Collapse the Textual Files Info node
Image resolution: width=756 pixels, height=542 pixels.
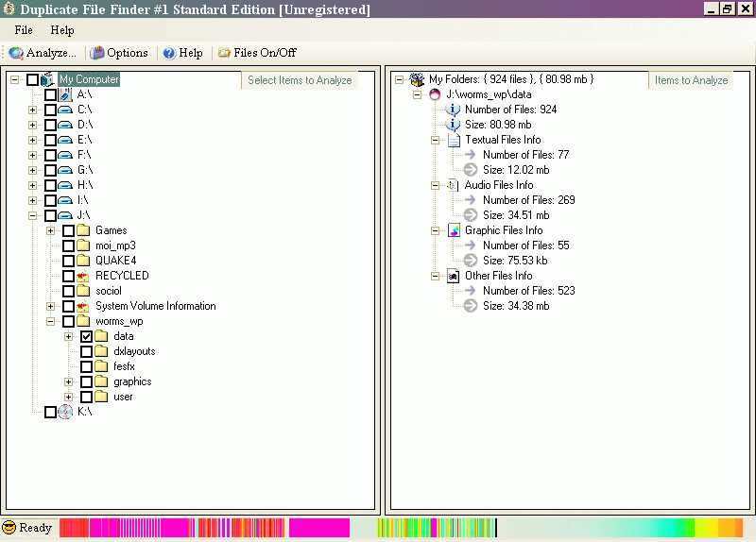coord(435,140)
